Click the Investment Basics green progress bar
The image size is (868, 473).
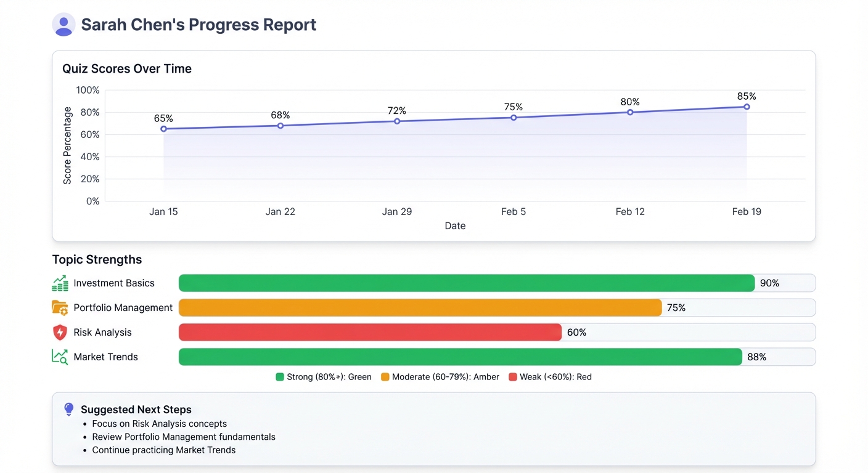click(x=467, y=283)
